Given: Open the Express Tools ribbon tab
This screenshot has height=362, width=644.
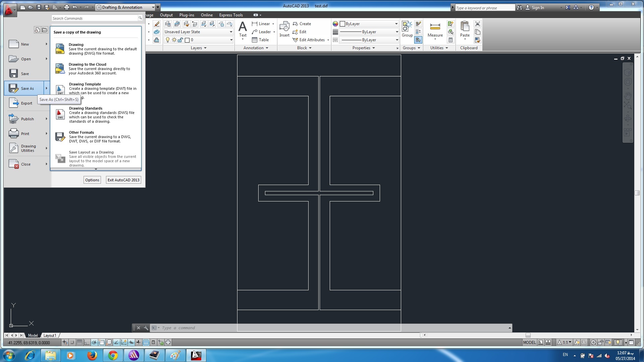Looking at the screenshot, I should tap(231, 15).
